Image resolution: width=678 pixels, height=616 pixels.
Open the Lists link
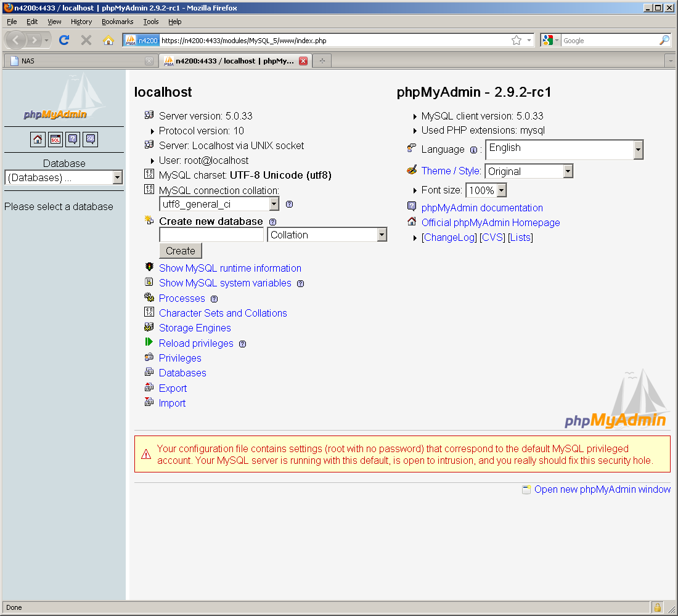click(521, 237)
